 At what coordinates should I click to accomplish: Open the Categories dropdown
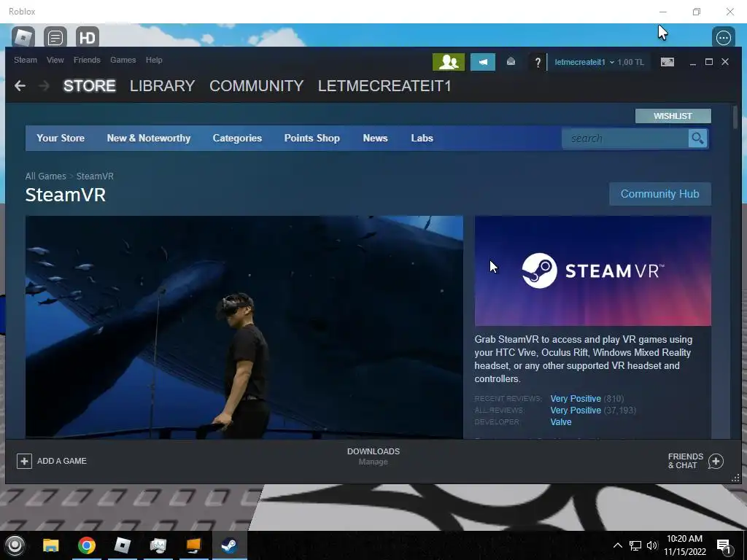pyautogui.click(x=237, y=138)
